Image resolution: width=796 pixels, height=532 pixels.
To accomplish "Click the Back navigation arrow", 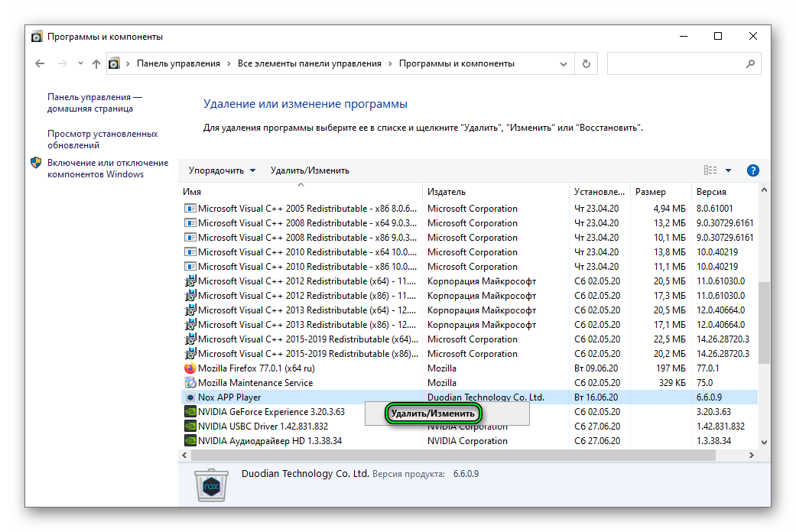I will click(x=40, y=63).
